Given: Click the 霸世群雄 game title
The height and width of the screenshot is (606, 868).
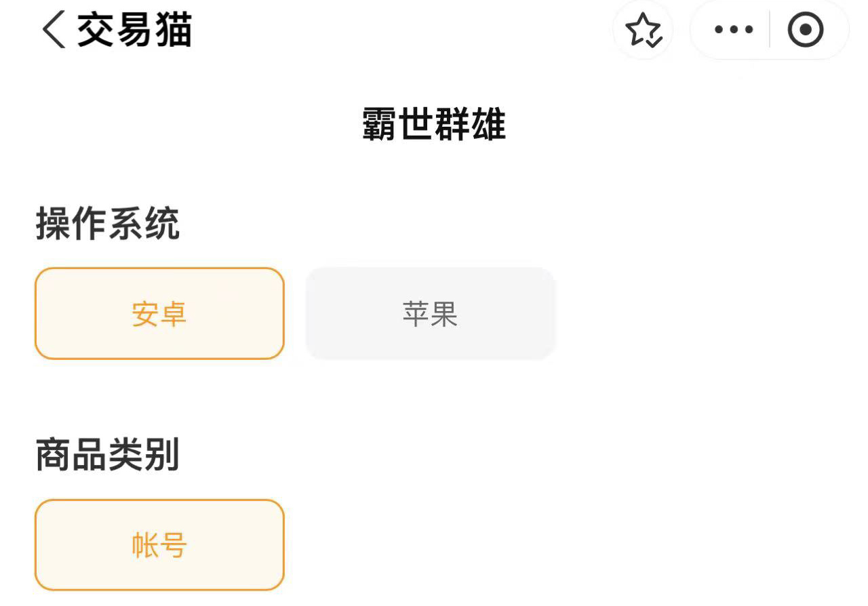Looking at the screenshot, I should pyautogui.click(x=434, y=125).
